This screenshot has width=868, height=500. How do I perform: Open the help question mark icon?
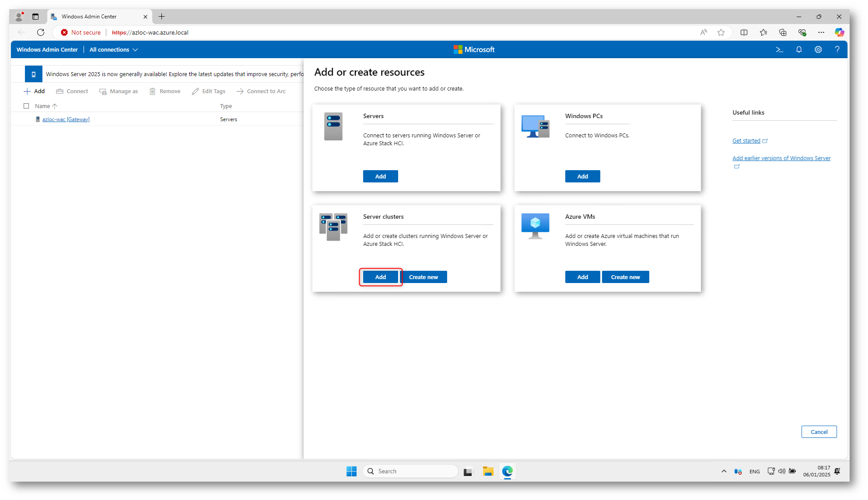(x=837, y=50)
